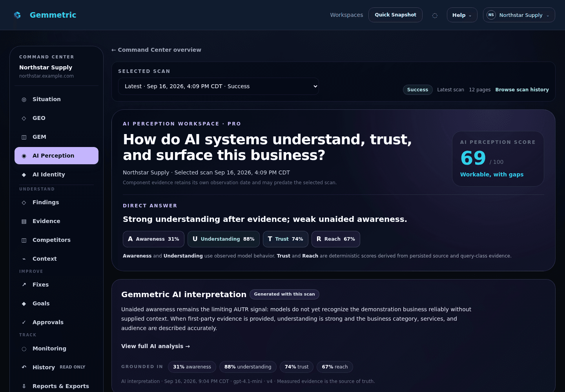Click the 67% reach grounded pill

point(335,367)
